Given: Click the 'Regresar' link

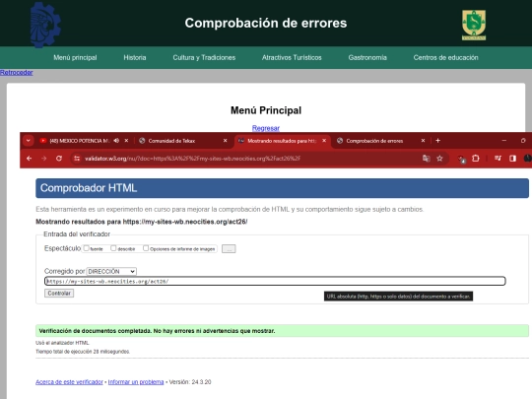Looking at the screenshot, I should [266, 128].
